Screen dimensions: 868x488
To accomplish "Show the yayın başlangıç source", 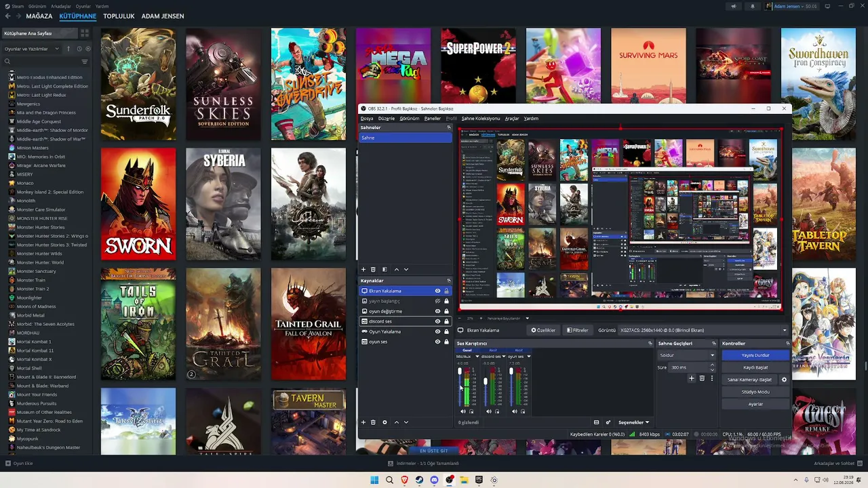I will pos(437,301).
